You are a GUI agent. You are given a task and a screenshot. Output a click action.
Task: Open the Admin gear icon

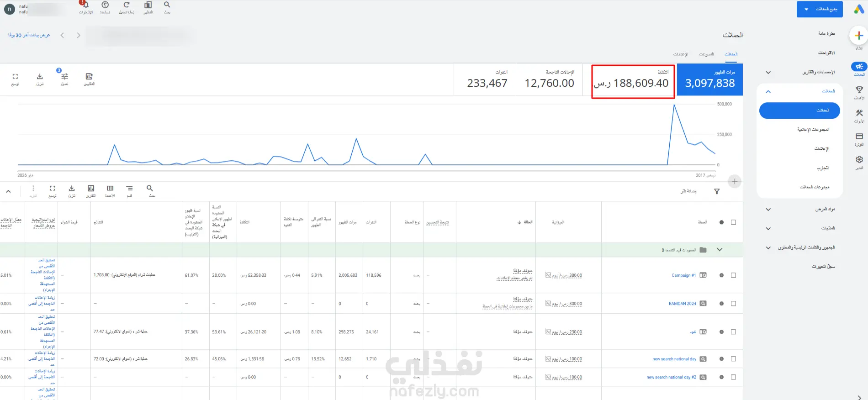(859, 159)
